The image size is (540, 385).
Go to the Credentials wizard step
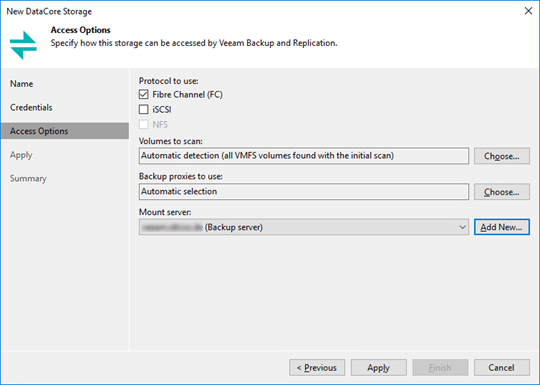click(31, 107)
